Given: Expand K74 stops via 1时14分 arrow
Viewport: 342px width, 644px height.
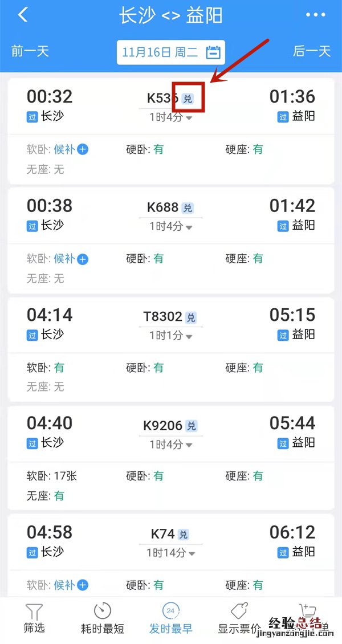Looking at the screenshot, I should [192, 554].
